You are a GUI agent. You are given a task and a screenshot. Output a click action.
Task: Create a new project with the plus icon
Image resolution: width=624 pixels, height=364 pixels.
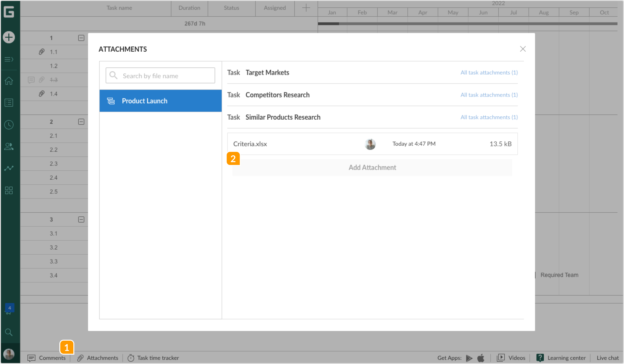click(9, 37)
